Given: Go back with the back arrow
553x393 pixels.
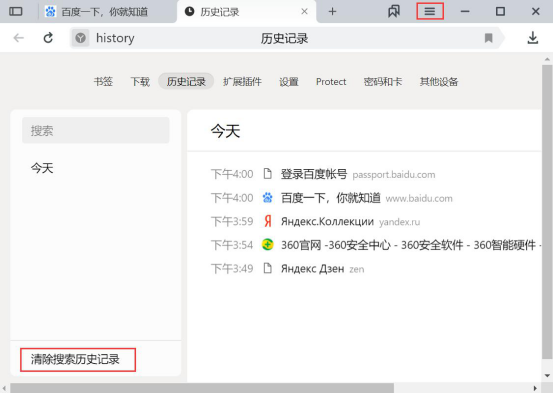Looking at the screenshot, I should (19, 38).
